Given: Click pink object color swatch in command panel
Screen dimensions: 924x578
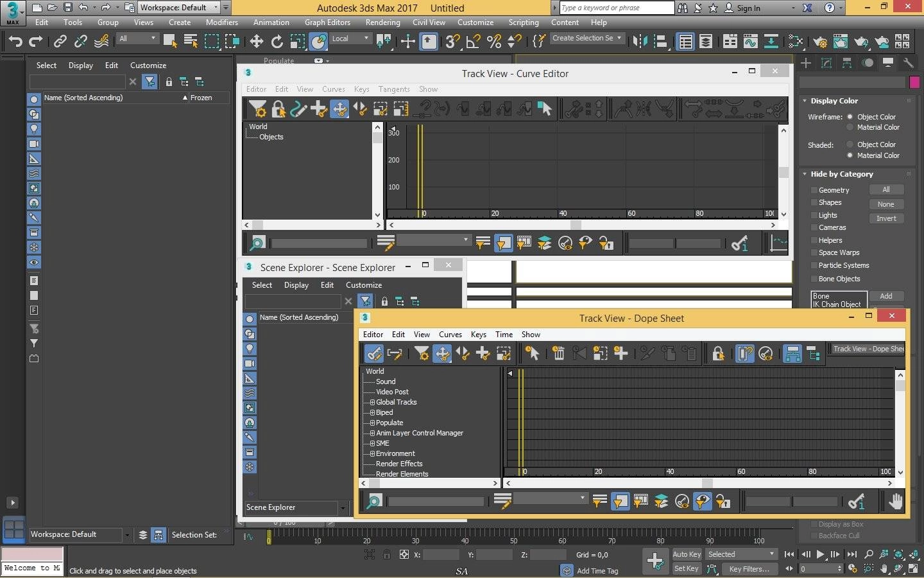Looking at the screenshot, I should pyautogui.click(x=914, y=82).
